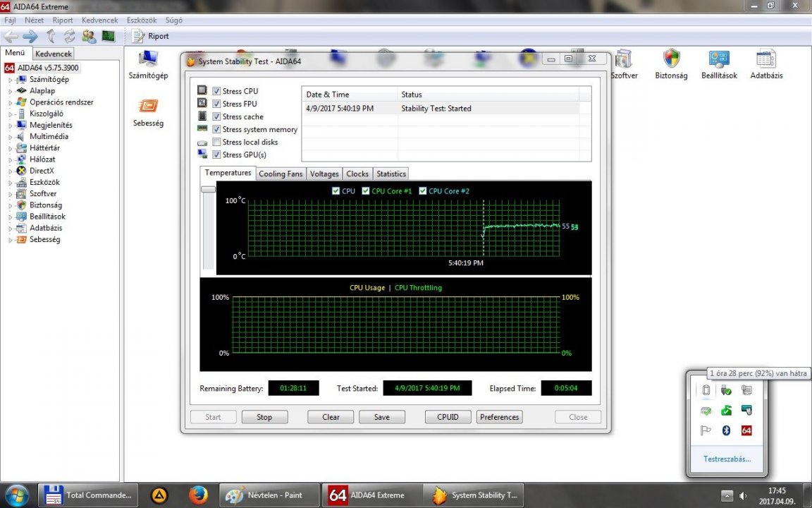
Task: Toggle the Stress system memory checkbox
Action: (216, 129)
